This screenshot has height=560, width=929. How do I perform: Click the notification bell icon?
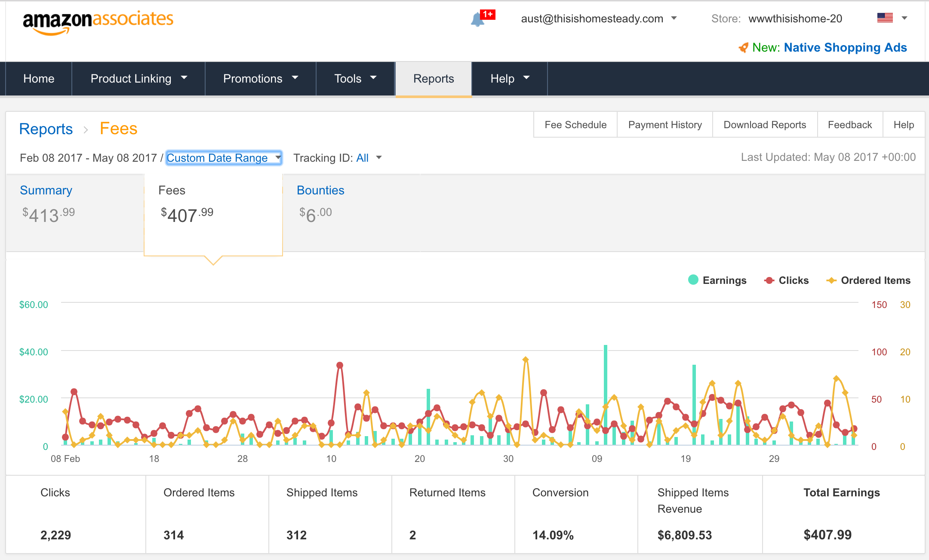tap(477, 19)
